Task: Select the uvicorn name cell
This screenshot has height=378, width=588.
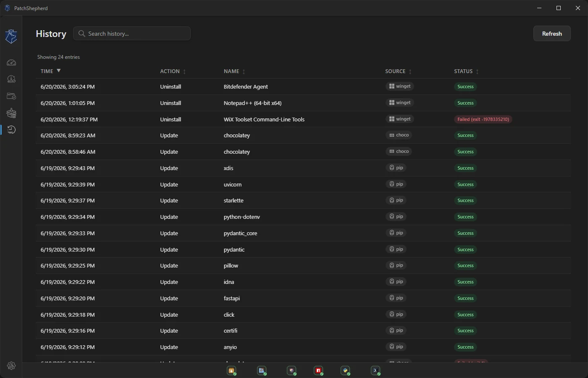Action: click(x=233, y=184)
